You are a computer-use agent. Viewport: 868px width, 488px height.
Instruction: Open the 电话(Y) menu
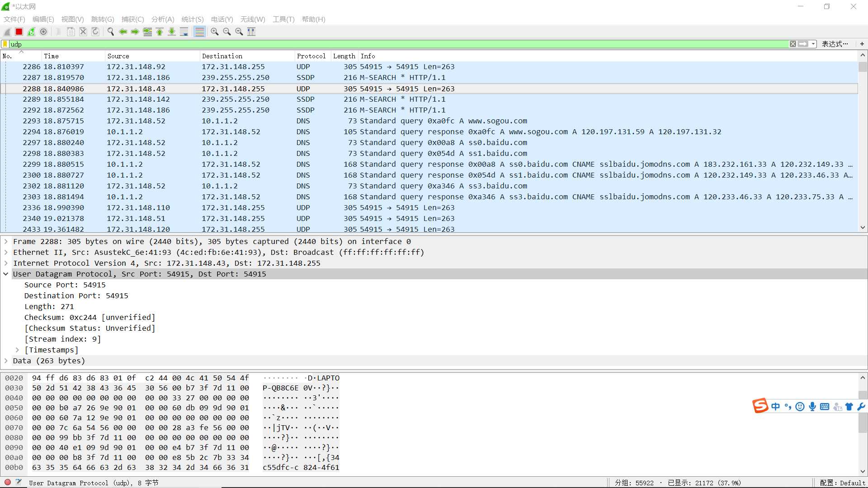pos(222,19)
